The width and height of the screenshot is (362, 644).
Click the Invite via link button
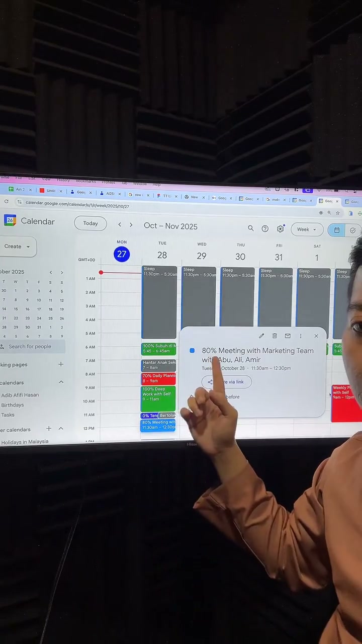(x=226, y=382)
